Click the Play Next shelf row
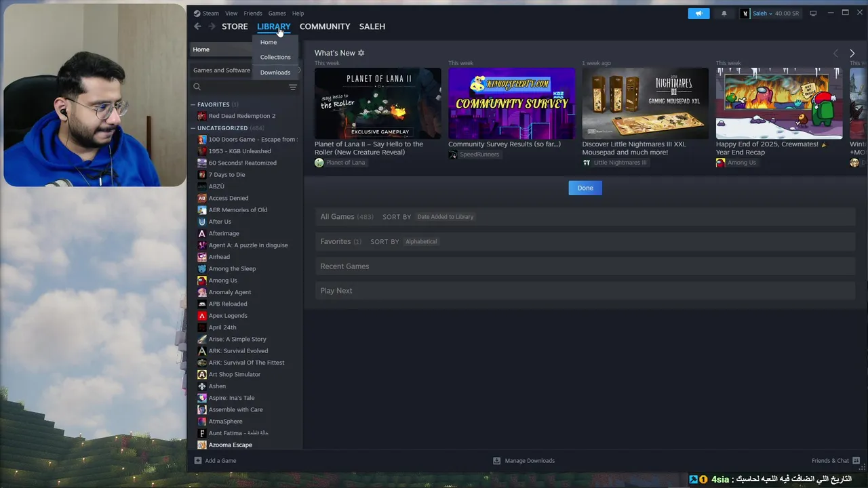This screenshot has height=488, width=868. 585,291
